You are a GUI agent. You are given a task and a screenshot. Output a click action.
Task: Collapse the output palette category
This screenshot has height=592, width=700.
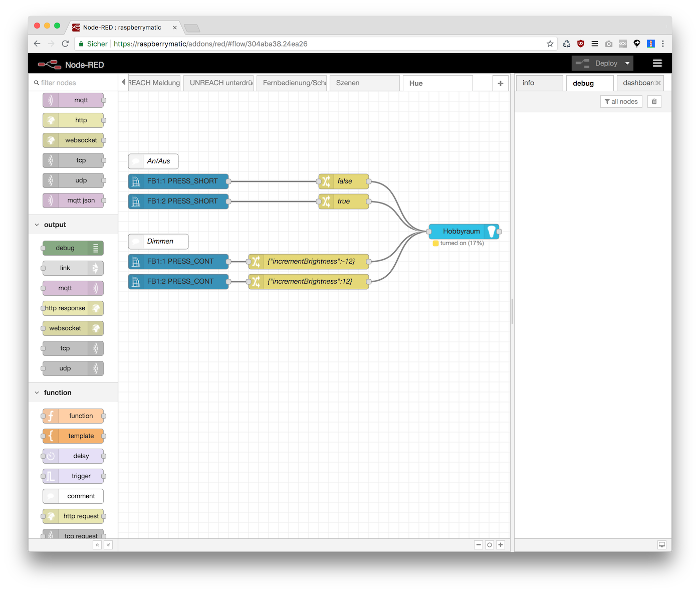[x=37, y=225]
